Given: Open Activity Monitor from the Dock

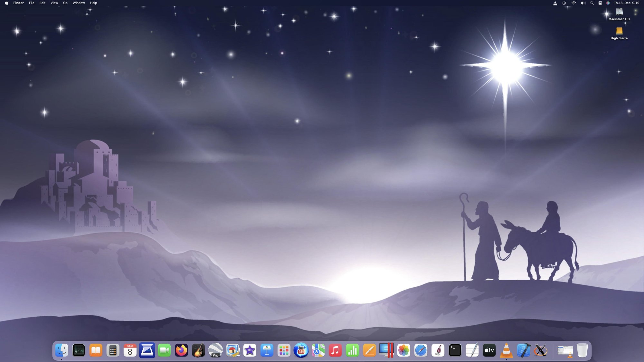Looking at the screenshot, I should coord(79,350).
